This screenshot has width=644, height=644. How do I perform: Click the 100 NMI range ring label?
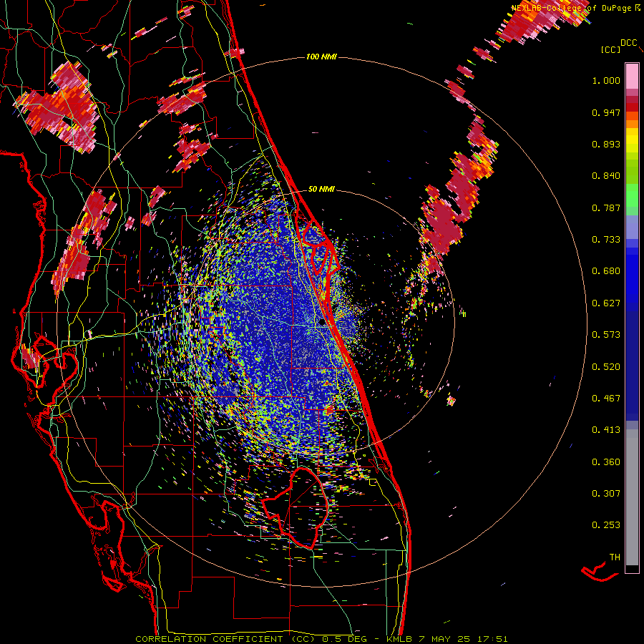pos(321,57)
